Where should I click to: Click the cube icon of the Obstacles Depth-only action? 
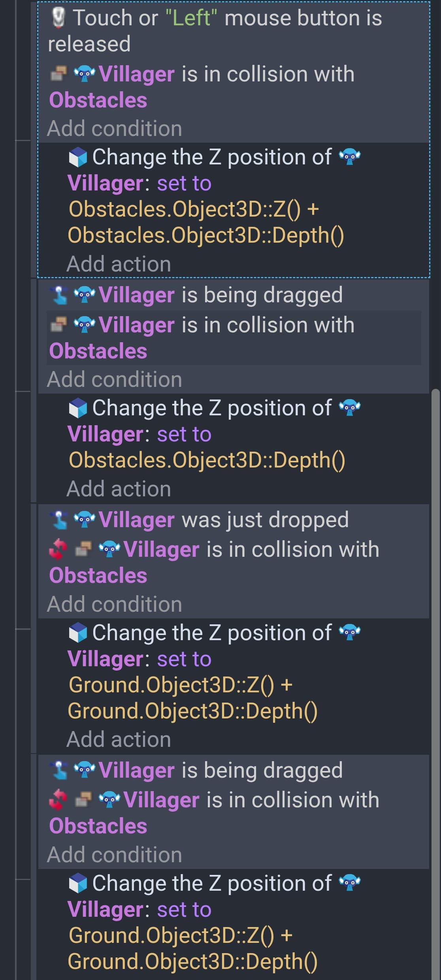click(x=78, y=408)
